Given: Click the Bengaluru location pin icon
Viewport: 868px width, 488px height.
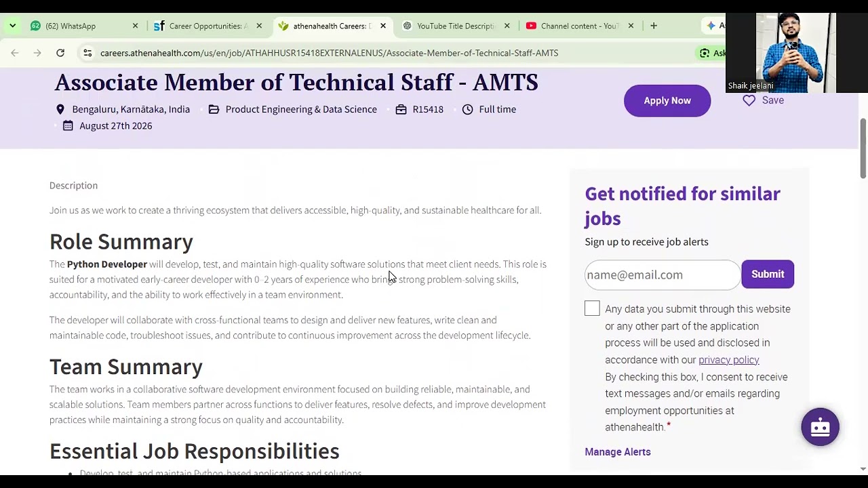Looking at the screenshot, I should [60, 109].
